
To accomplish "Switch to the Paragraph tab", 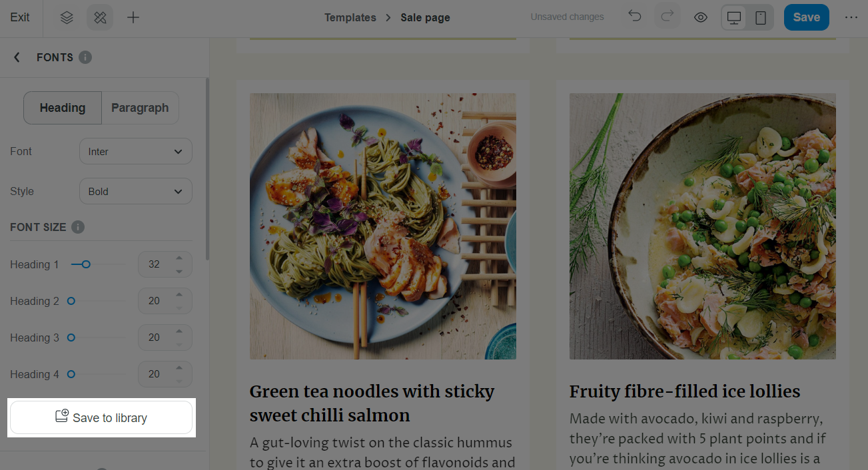I will [x=140, y=108].
